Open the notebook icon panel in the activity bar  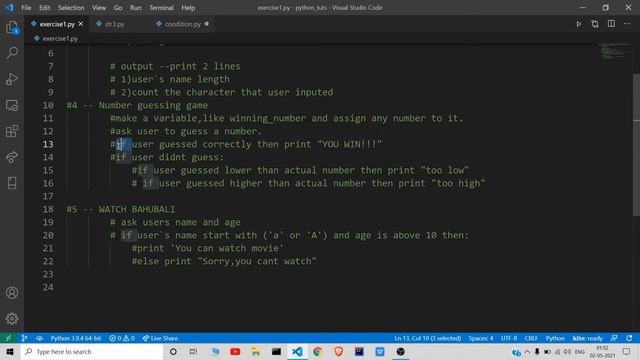12,183
